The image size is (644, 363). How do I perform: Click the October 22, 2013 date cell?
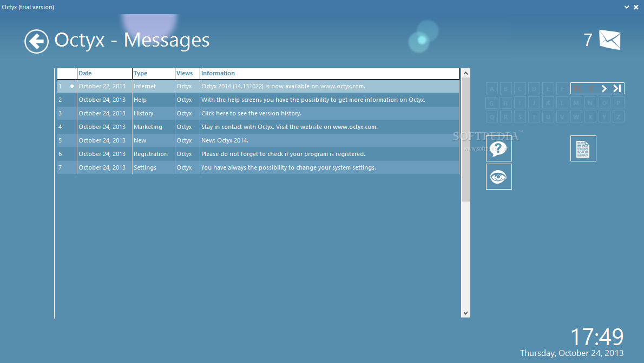[105, 86]
